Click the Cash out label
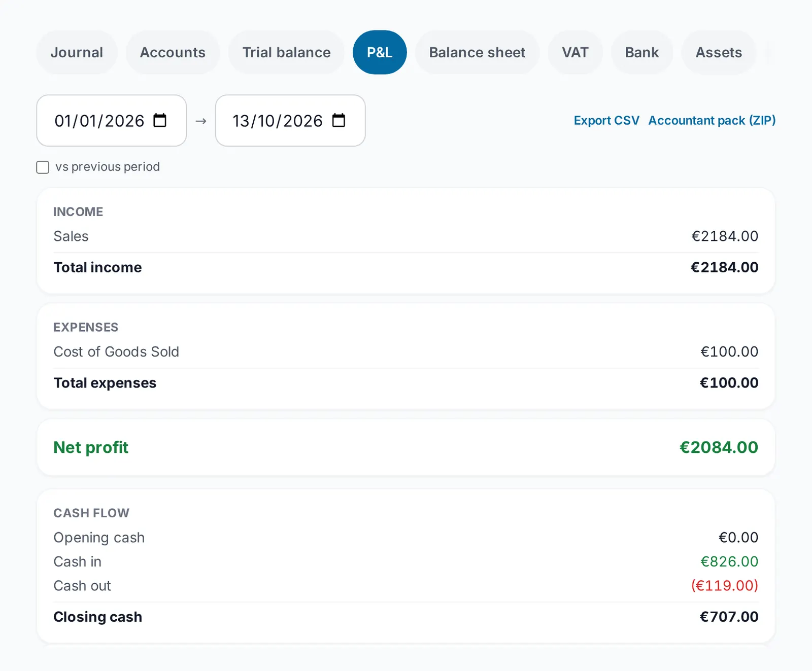812x671 pixels. pyautogui.click(x=82, y=586)
